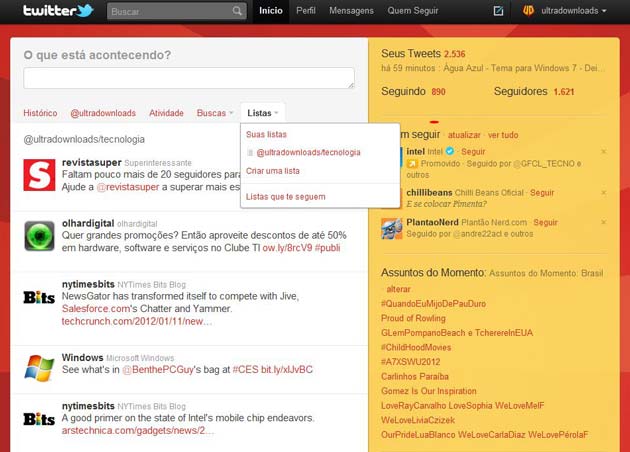630x452 pixels.
Task: Open olhardigital green avatar
Action: pos(39,236)
